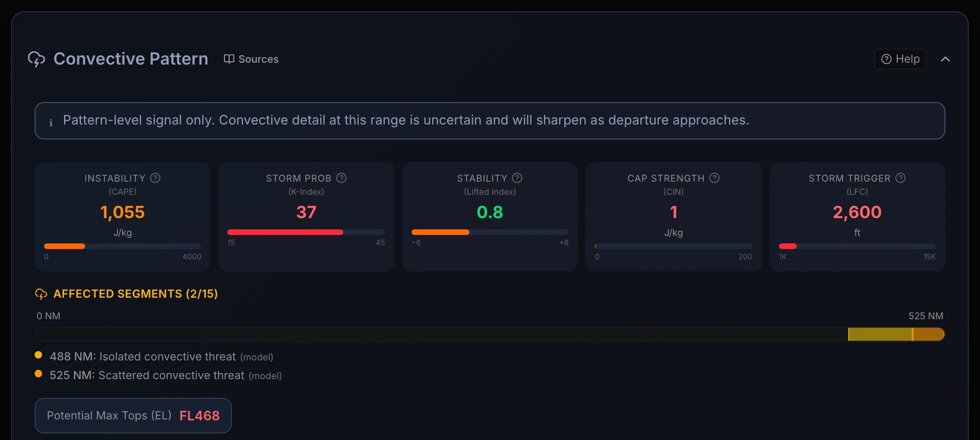The image size is (980, 440).
Task: Click the 0 NM route start label
Action: point(48,316)
